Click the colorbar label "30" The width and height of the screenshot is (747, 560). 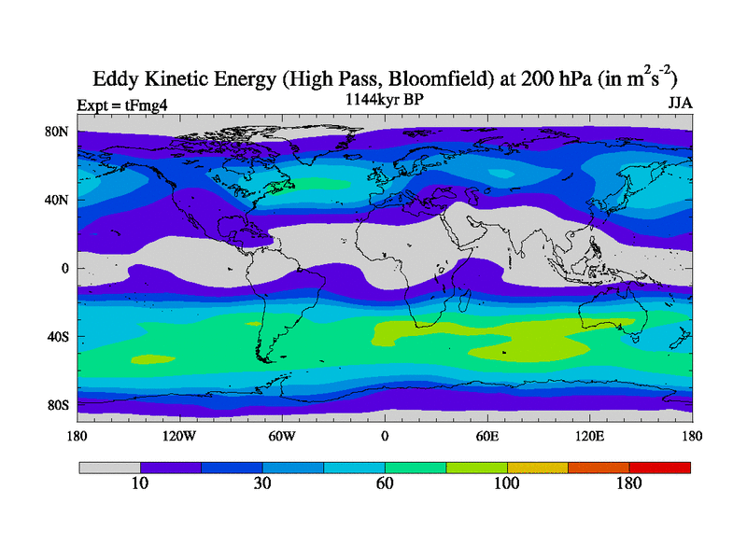pos(261,483)
